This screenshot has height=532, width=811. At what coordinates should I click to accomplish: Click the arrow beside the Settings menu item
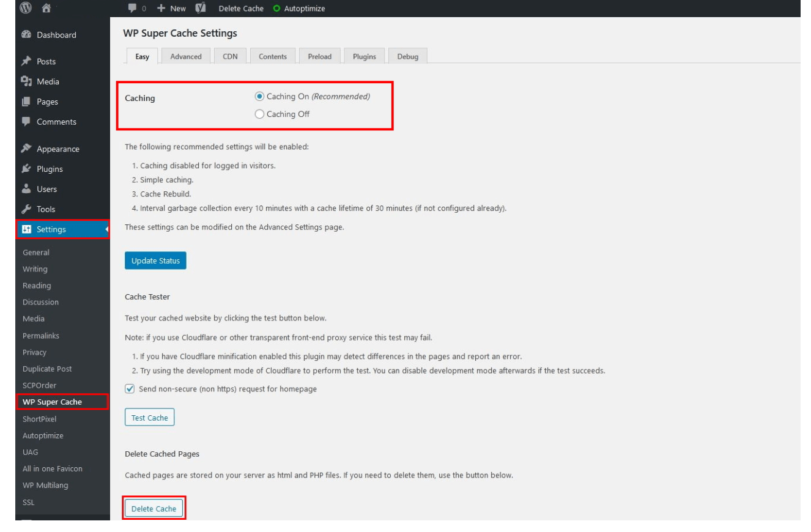coord(107,229)
